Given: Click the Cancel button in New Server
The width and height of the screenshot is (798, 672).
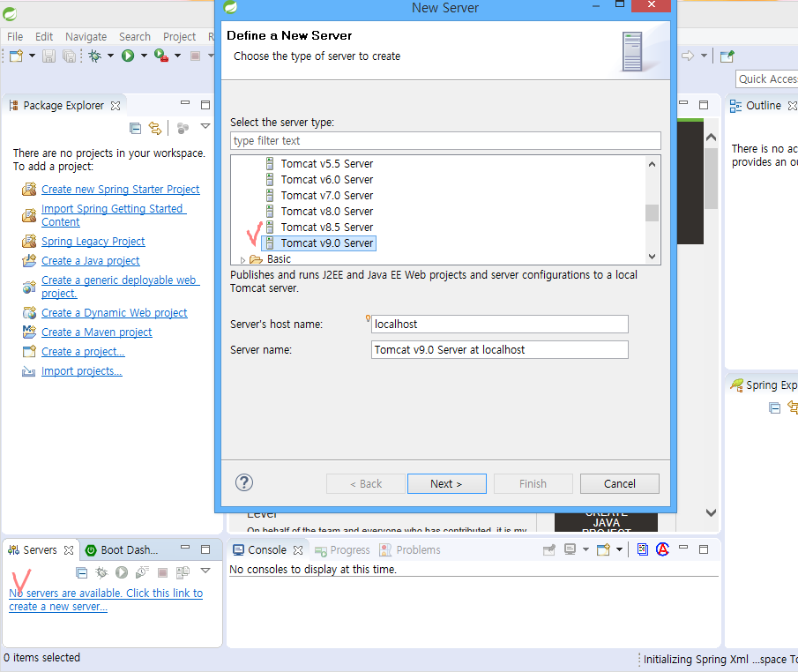Looking at the screenshot, I should [x=619, y=483].
